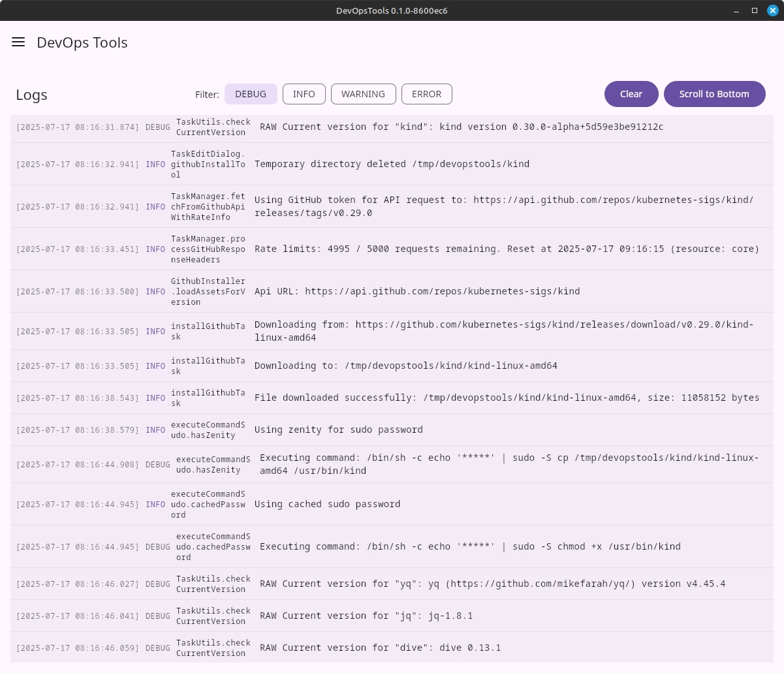Select the jq-1.8.1 version log row
Screen dimensions: 784x673
(366, 616)
